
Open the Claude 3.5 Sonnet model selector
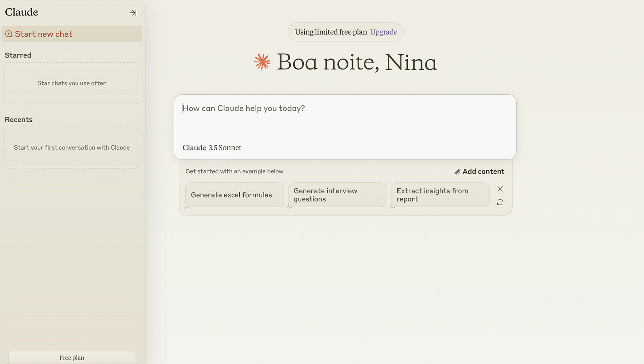click(212, 147)
